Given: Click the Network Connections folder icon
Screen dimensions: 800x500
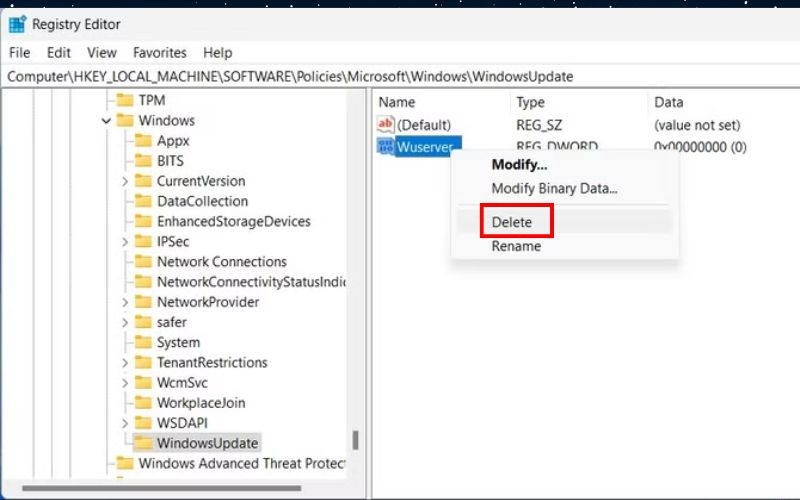Looking at the screenshot, I should [143, 262].
